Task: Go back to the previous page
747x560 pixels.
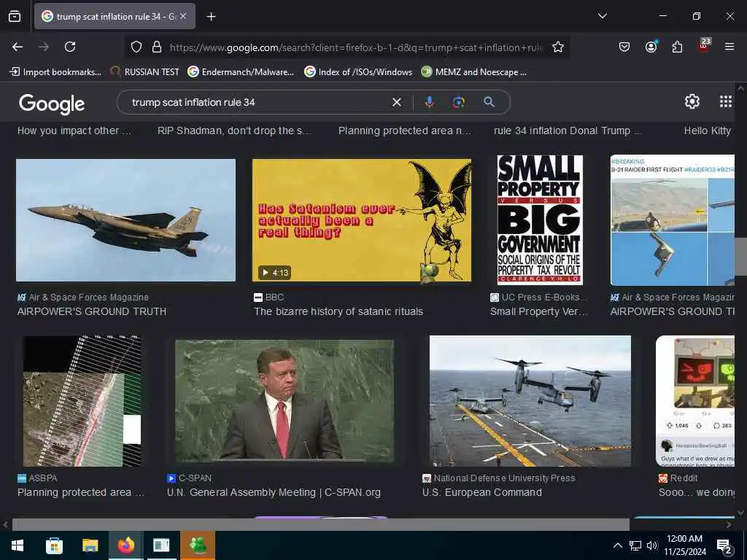Action: tap(18, 47)
